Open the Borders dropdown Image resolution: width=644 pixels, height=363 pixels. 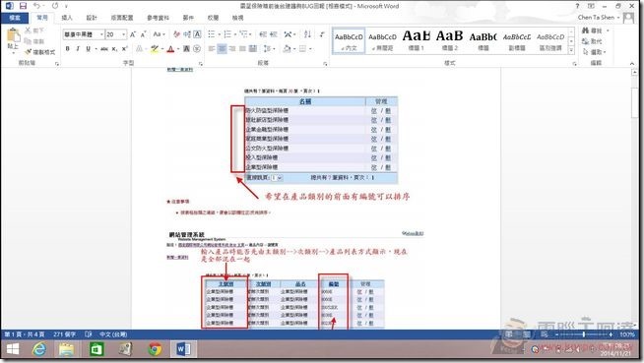311,49
